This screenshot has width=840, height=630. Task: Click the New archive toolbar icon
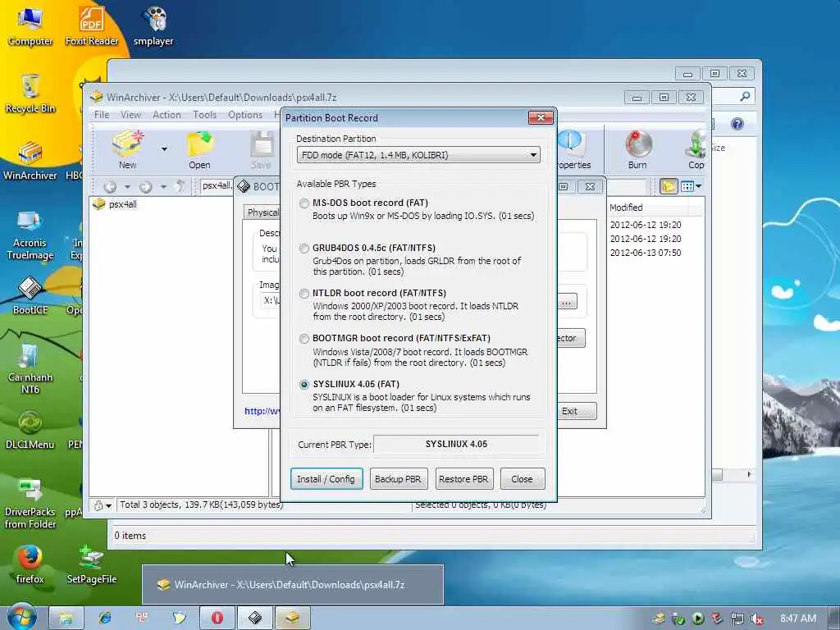tap(127, 149)
